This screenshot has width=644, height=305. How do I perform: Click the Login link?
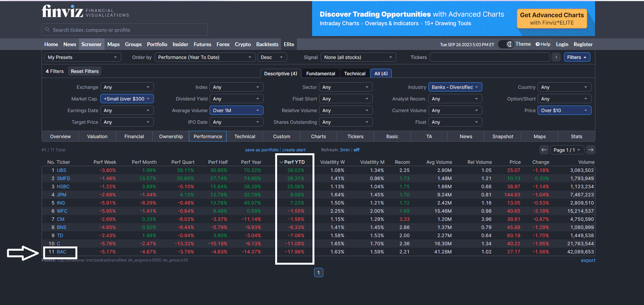(562, 44)
